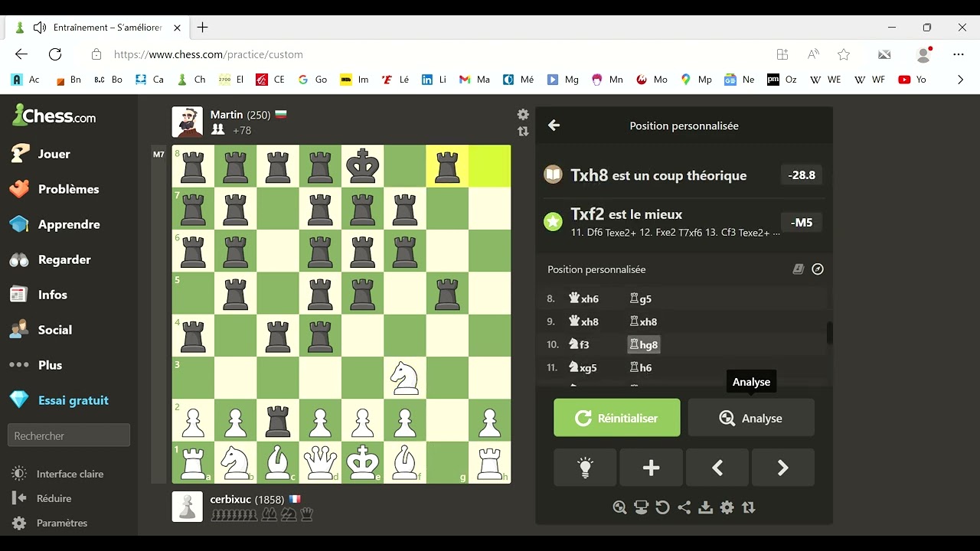980x551 pixels.
Task: Click the small analysis magnifier icon
Action: [619, 507]
